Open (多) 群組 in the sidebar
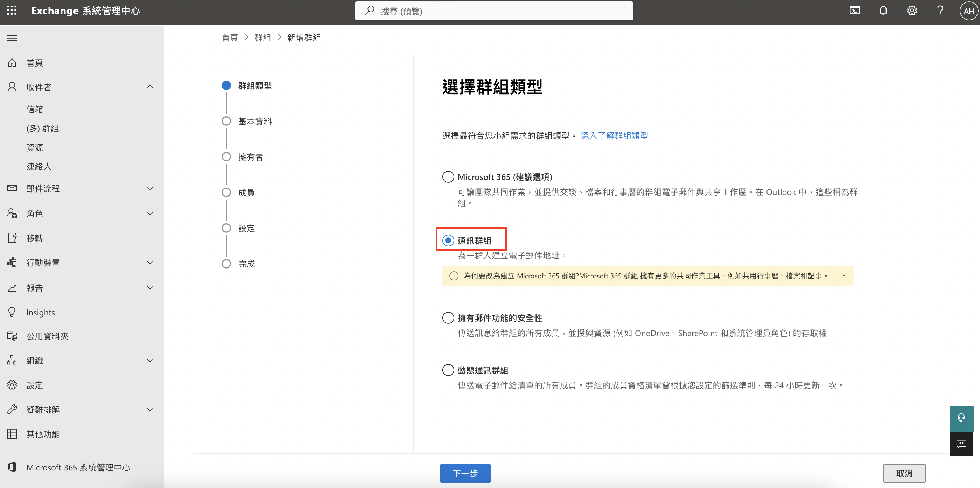The height and width of the screenshot is (488, 980). (x=43, y=128)
